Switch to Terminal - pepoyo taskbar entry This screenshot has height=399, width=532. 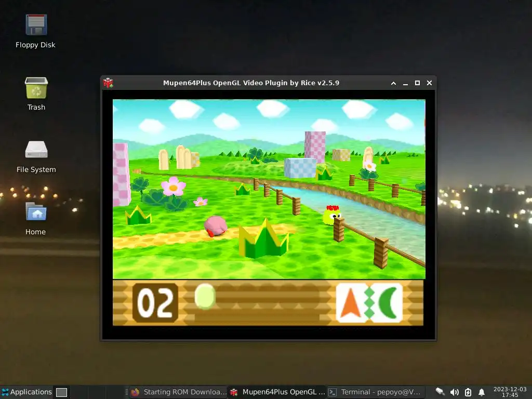375,392
